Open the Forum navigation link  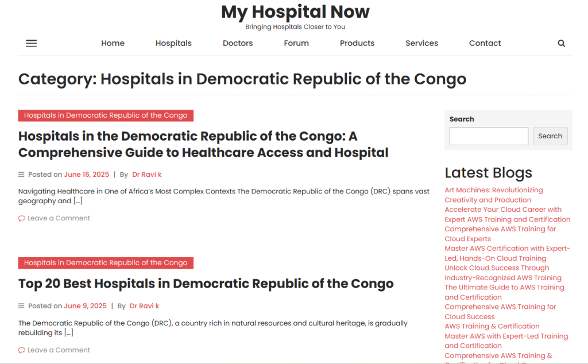(296, 43)
